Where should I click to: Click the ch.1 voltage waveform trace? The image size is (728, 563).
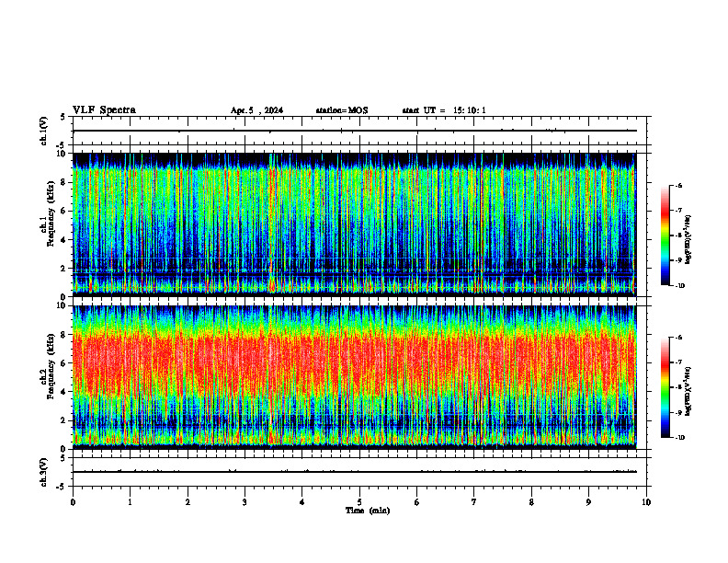pyautogui.click(x=354, y=131)
